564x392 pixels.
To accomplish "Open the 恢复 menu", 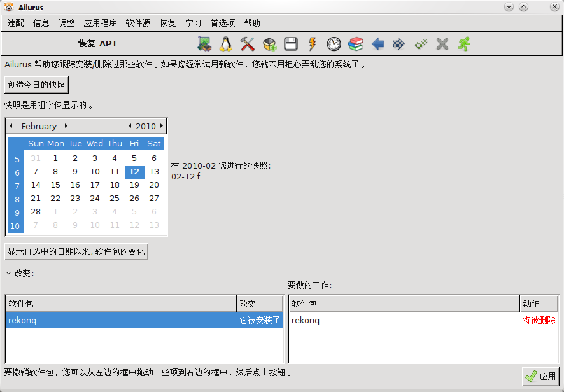I will click(x=167, y=23).
